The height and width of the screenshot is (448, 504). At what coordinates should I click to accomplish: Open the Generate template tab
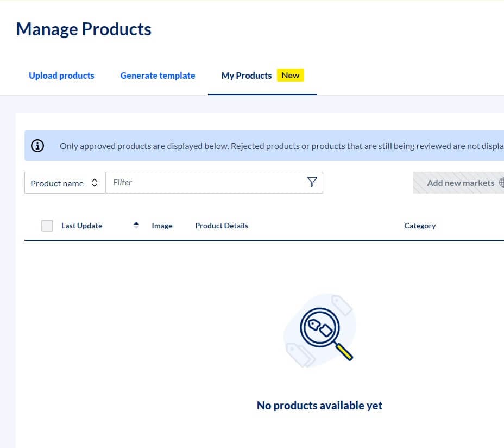click(x=157, y=76)
